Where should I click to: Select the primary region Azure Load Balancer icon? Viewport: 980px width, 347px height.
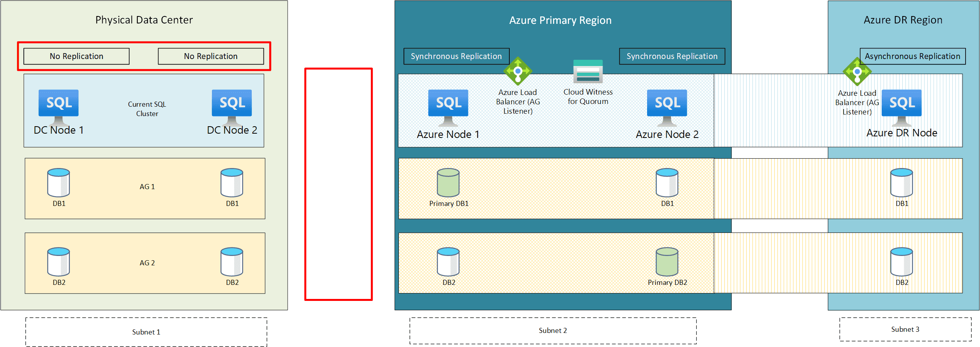point(518,72)
